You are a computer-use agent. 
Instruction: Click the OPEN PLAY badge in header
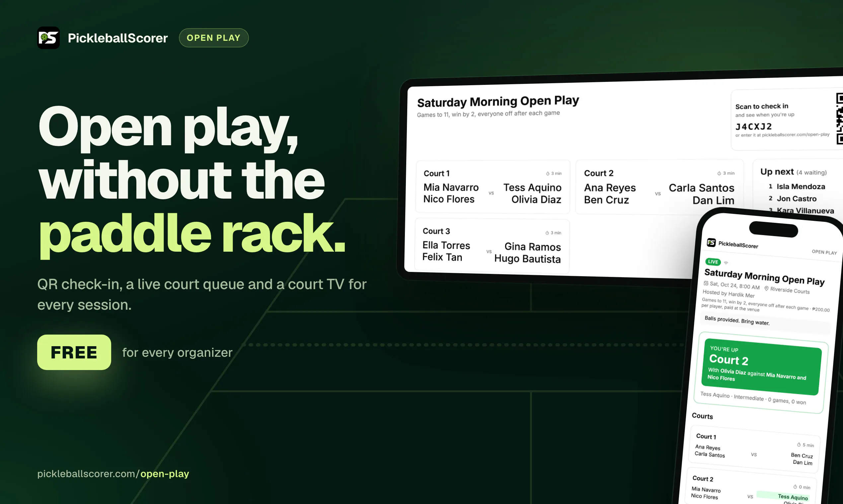click(x=213, y=38)
